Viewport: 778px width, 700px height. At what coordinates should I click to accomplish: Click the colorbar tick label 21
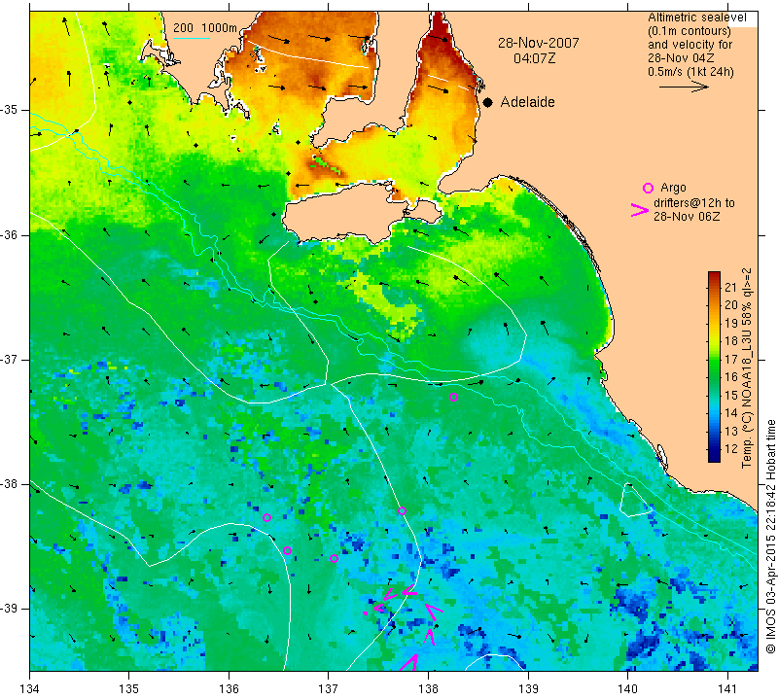(731, 287)
